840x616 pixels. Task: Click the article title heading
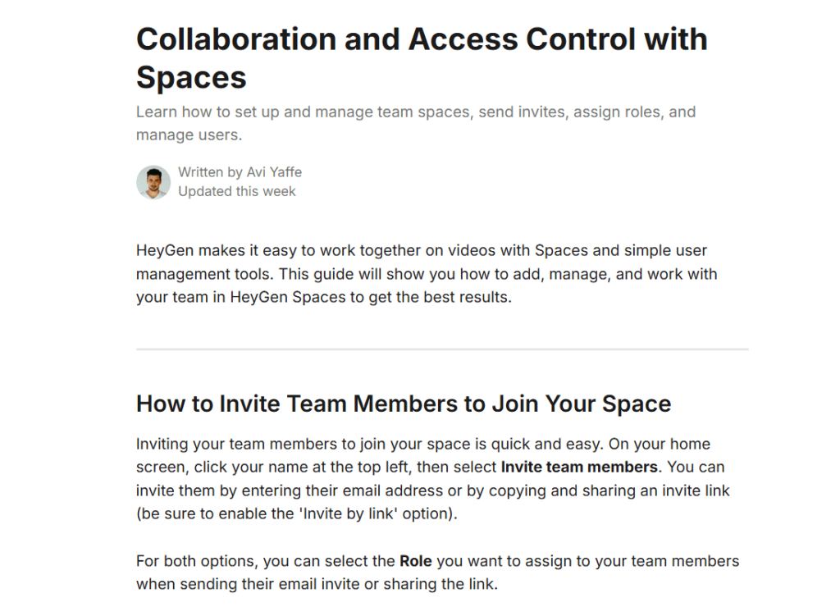pyautogui.click(x=422, y=58)
